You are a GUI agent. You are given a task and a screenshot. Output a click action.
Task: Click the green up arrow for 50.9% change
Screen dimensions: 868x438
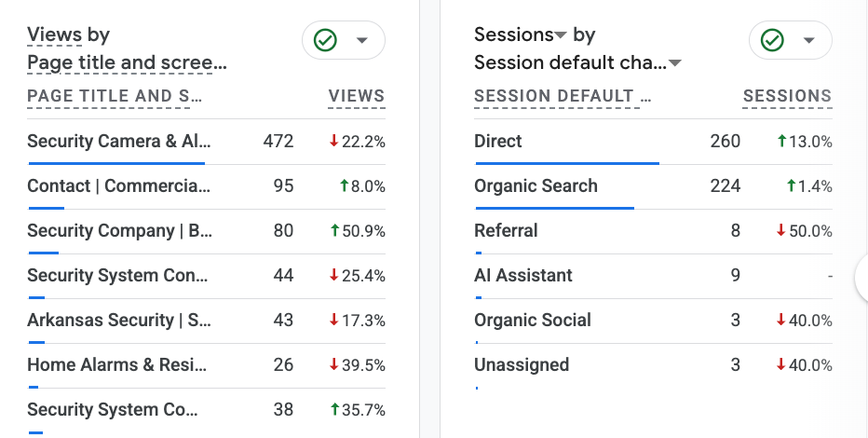334,230
